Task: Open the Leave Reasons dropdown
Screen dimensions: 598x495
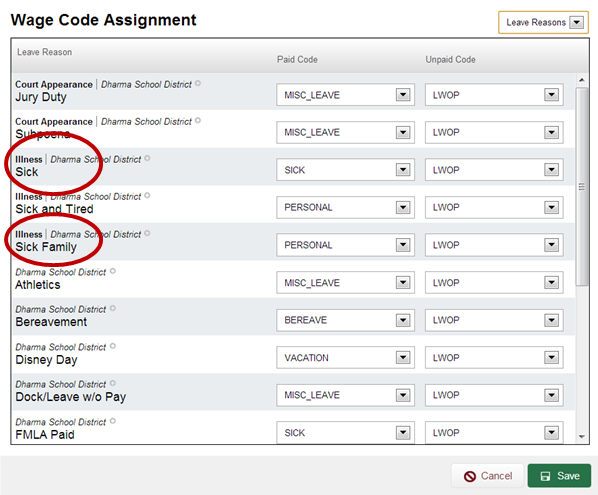Action: pos(543,22)
